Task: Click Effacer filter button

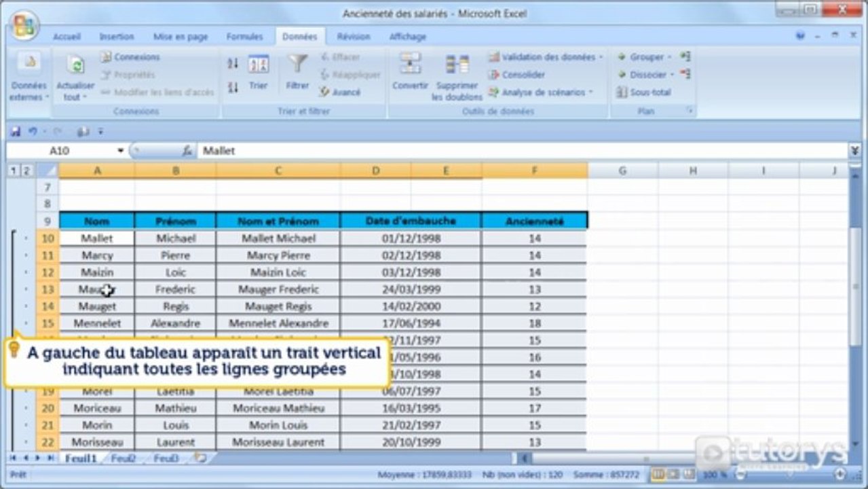Action: pyautogui.click(x=340, y=57)
